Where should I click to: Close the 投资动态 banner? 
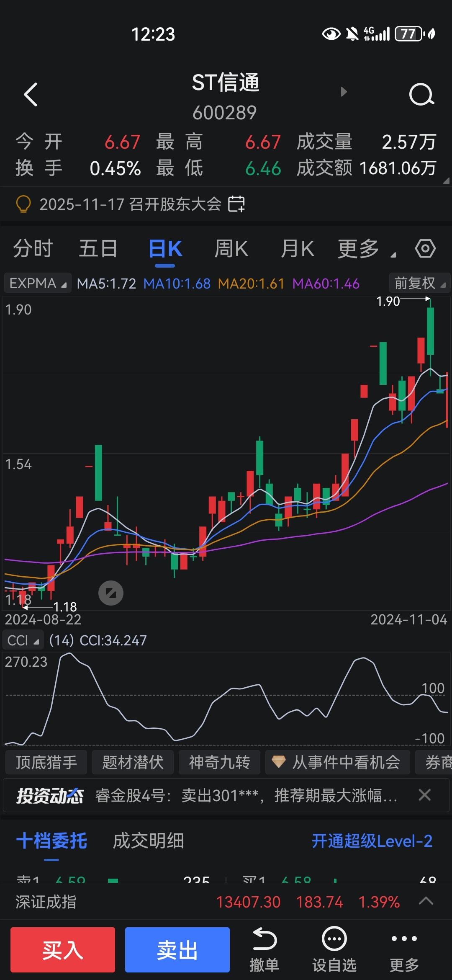pos(425,795)
